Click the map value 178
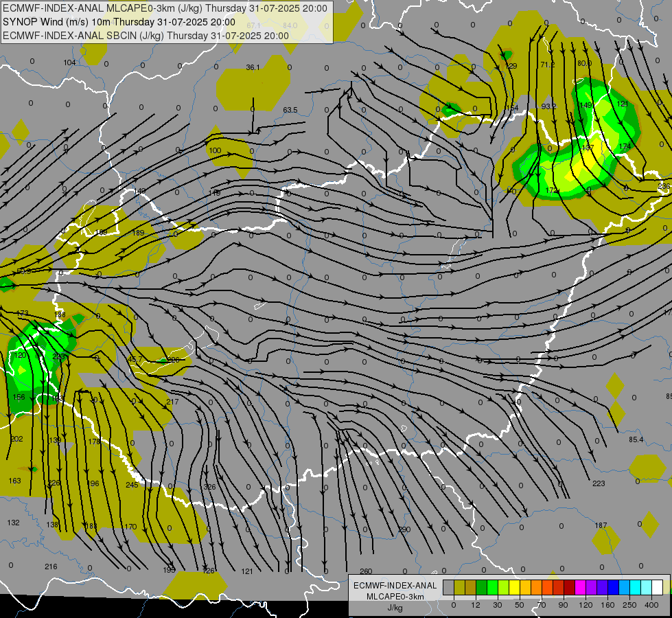The image size is (672, 618). [94, 442]
